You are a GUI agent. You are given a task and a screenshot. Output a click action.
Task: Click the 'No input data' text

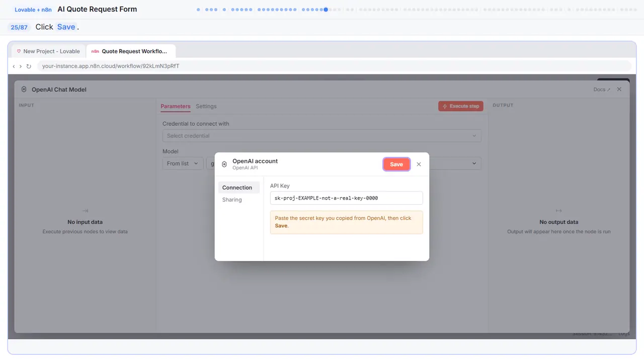tap(85, 222)
